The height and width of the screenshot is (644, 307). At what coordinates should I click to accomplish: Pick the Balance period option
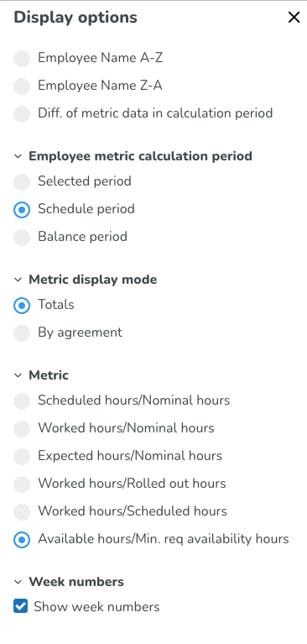[x=22, y=238]
